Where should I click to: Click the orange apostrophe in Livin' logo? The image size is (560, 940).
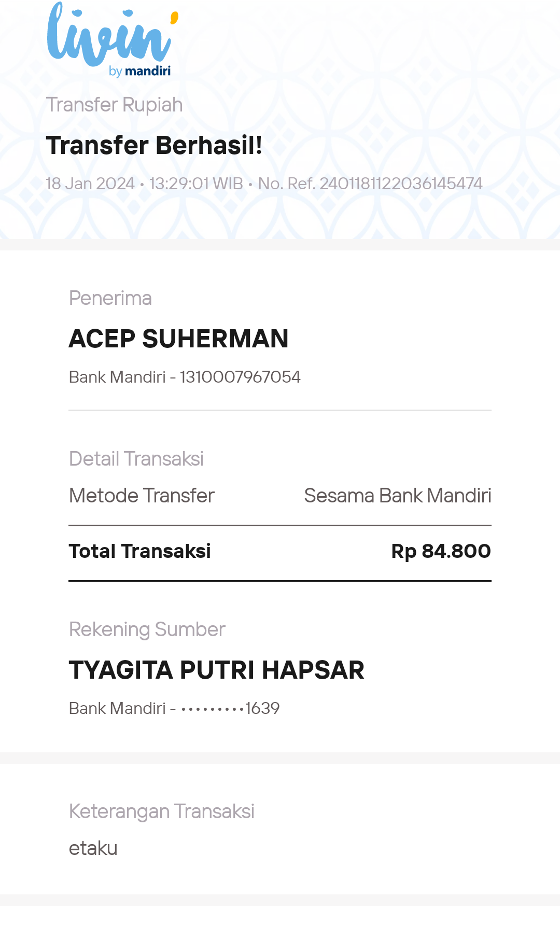tap(175, 18)
